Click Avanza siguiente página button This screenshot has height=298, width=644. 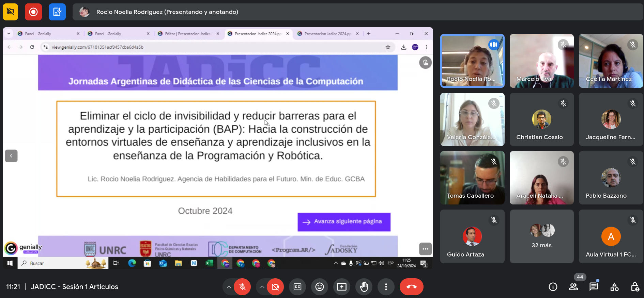344,222
